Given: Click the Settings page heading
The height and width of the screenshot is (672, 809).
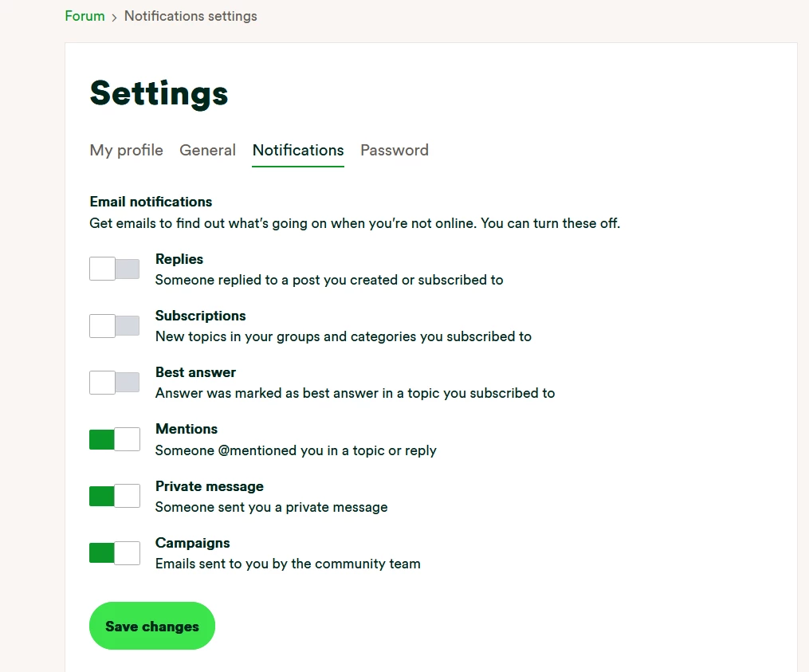Looking at the screenshot, I should [159, 93].
